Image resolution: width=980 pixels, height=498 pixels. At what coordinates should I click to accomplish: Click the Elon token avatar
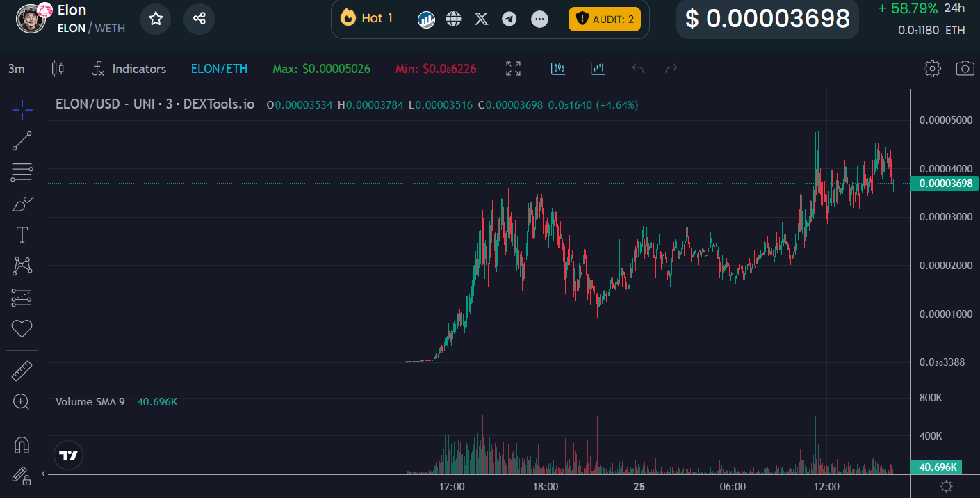(x=32, y=19)
